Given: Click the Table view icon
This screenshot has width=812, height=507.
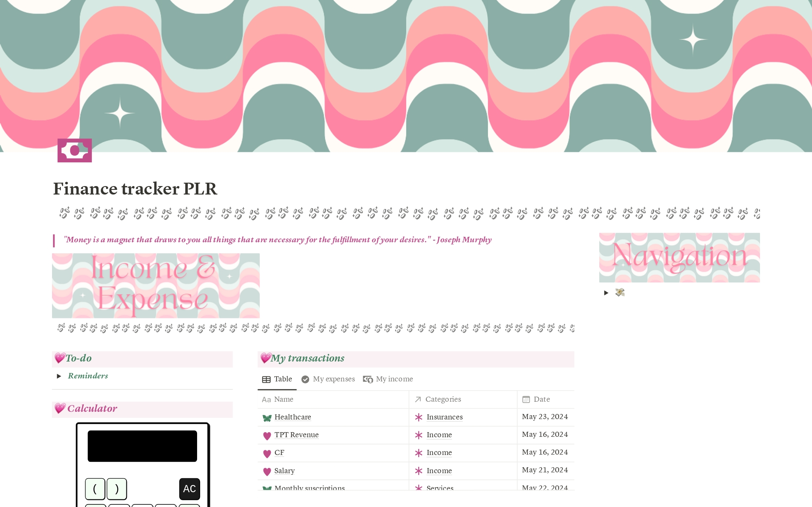Looking at the screenshot, I should pos(267,379).
